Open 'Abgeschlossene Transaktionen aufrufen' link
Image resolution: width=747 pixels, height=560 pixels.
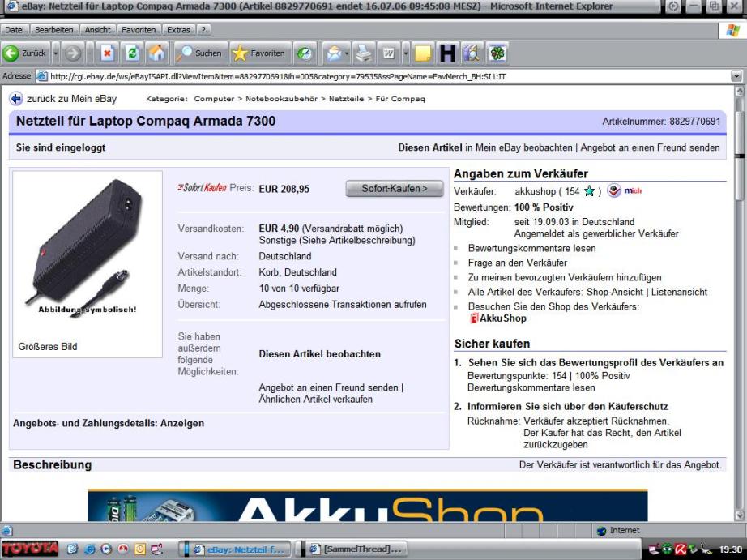tap(343, 304)
